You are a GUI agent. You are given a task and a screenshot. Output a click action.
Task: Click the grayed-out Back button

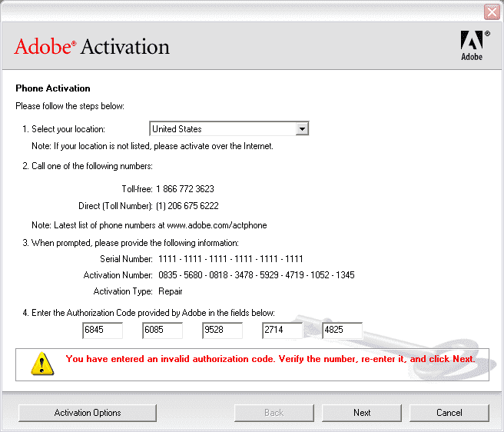tap(274, 413)
